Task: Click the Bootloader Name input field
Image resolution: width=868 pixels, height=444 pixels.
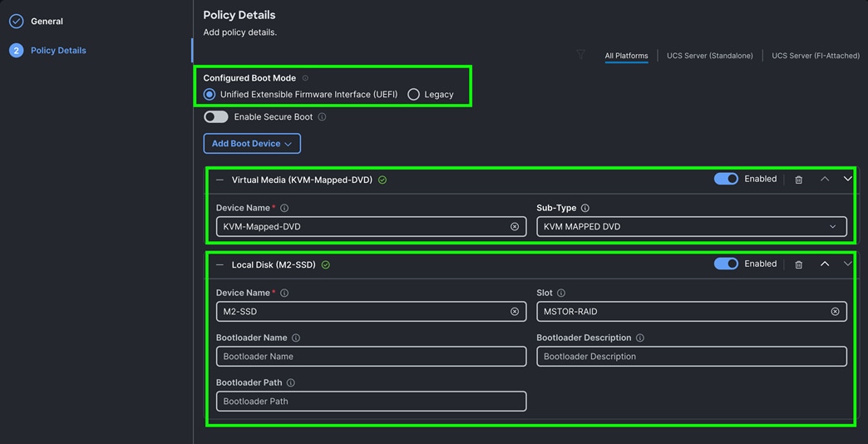Action: click(371, 357)
